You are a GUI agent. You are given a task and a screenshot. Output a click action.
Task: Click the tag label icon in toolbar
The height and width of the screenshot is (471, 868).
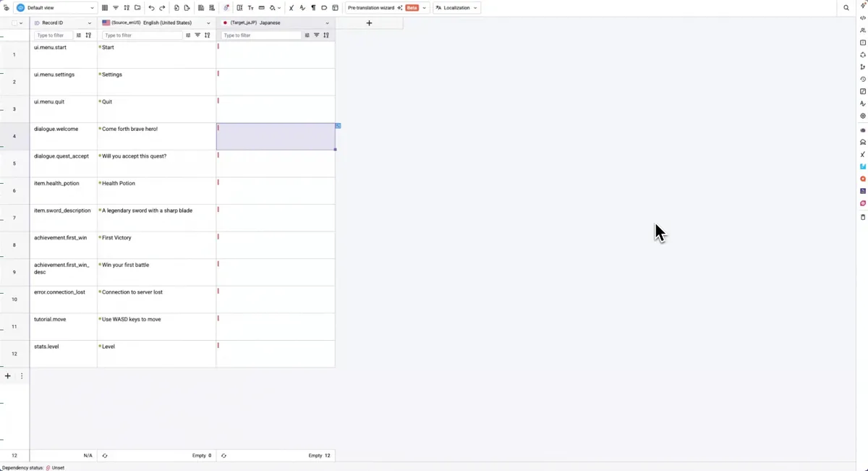324,8
